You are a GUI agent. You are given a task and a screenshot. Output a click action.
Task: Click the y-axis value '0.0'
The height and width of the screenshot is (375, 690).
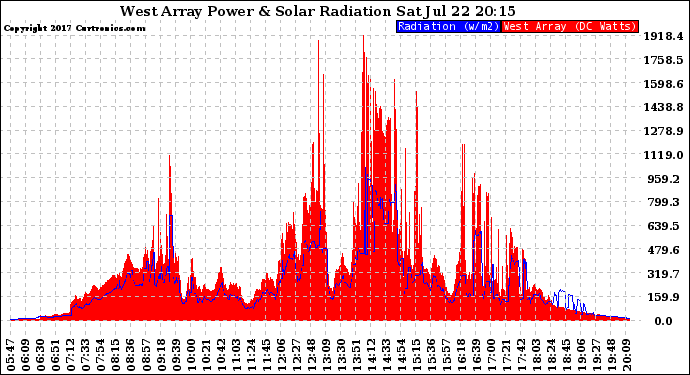click(664, 321)
